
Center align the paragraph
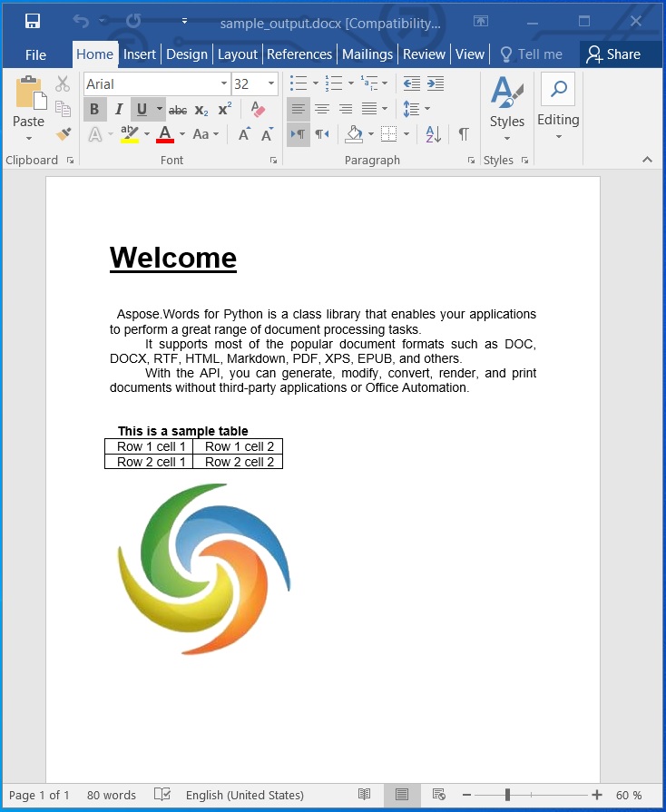click(x=321, y=110)
